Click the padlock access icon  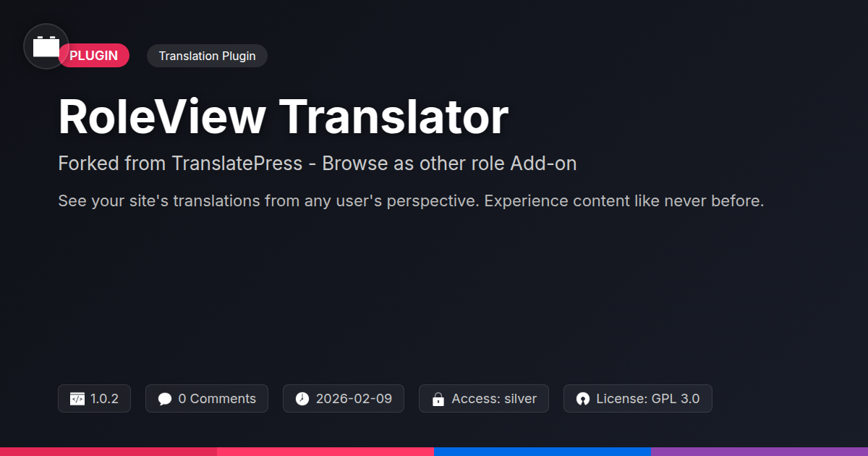tap(438, 399)
